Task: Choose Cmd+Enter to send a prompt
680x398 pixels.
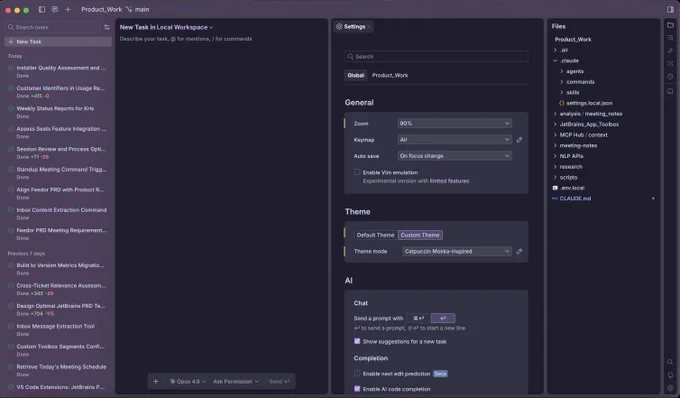Action: (418, 318)
